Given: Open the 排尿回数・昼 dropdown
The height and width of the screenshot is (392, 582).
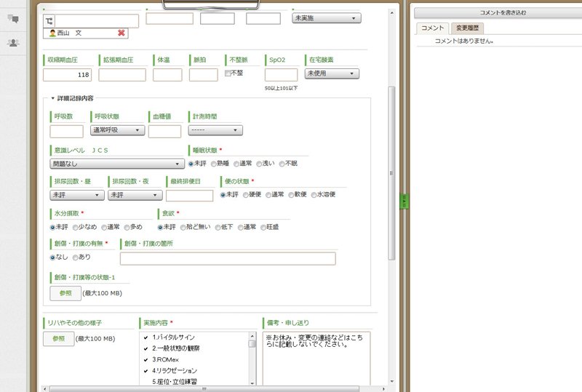Looking at the screenshot, I should click(x=77, y=195).
